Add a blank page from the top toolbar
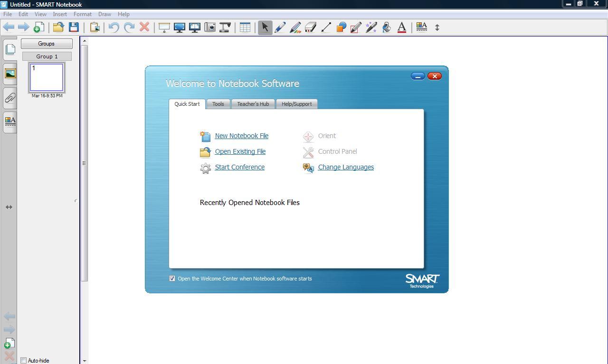This screenshot has width=608, height=364. click(x=39, y=27)
